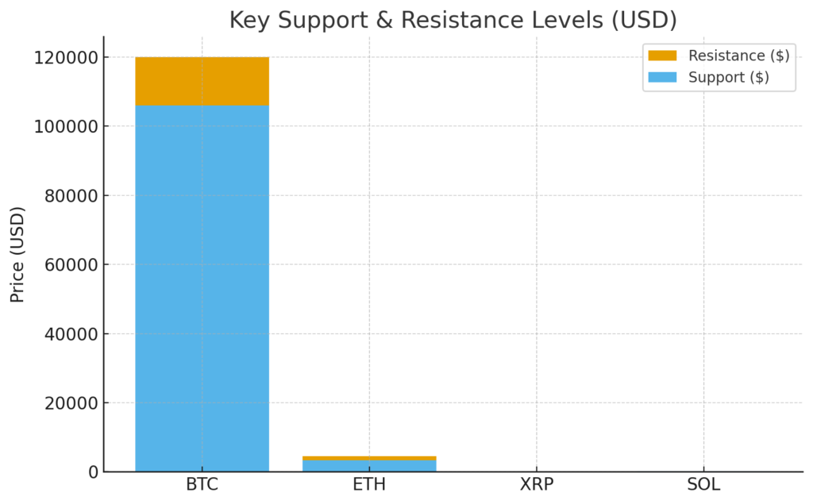Click the chart title text

[453, 20]
